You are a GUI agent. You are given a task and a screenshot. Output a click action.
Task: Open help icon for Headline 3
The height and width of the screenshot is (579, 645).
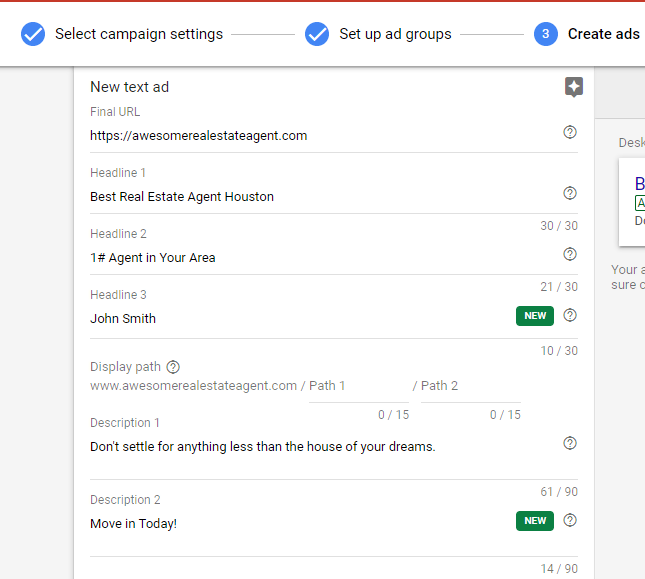pyautogui.click(x=570, y=315)
